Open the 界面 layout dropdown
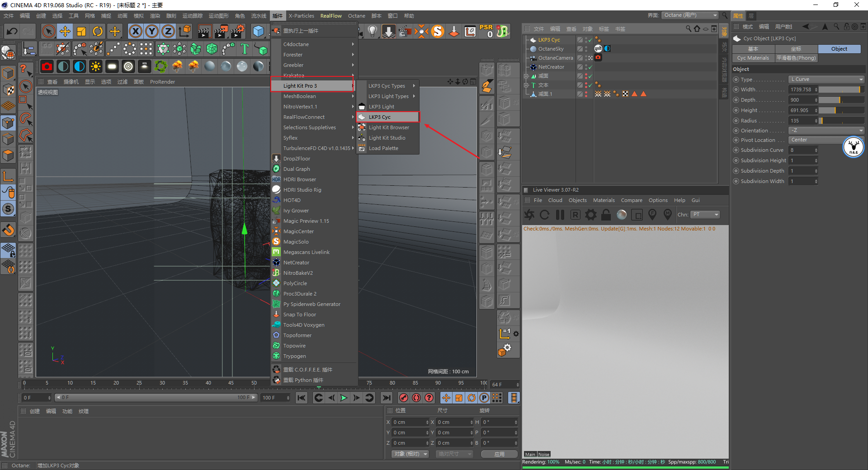The width and height of the screenshot is (868, 470). (689, 15)
